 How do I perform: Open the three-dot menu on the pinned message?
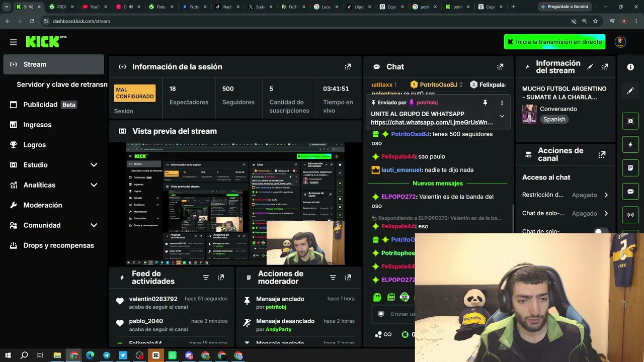pos(502,103)
